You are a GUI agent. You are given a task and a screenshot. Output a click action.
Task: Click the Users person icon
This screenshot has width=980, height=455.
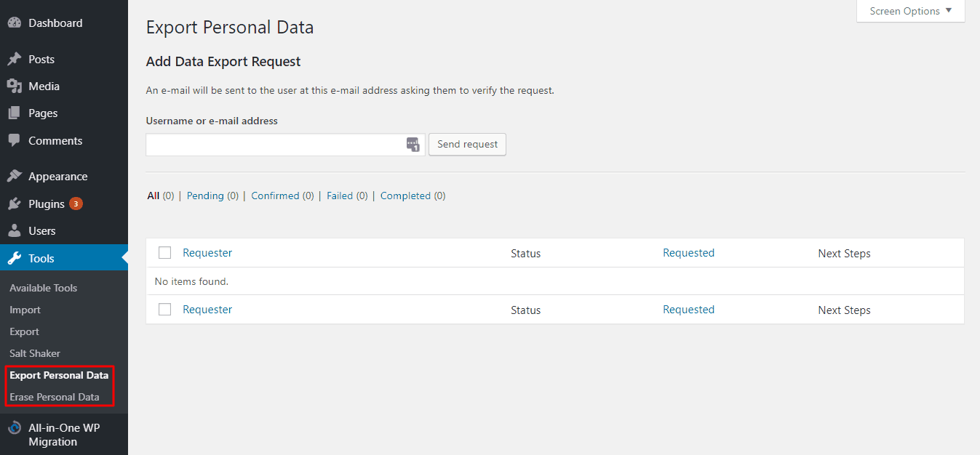pyautogui.click(x=14, y=231)
